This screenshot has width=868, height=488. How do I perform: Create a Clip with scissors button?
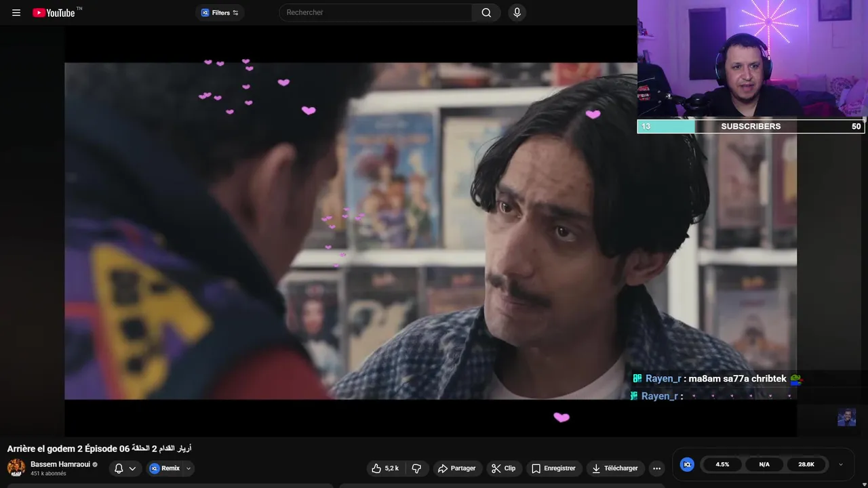[x=504, y=468]
